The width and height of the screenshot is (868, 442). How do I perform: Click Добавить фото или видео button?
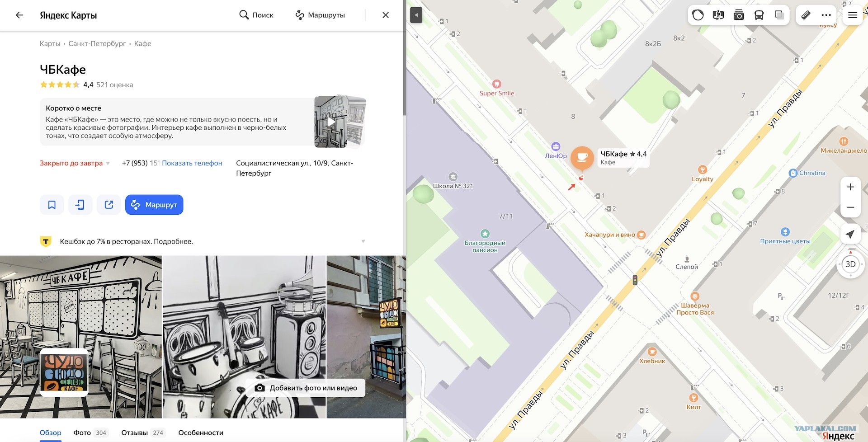click(x=305, y=388)
